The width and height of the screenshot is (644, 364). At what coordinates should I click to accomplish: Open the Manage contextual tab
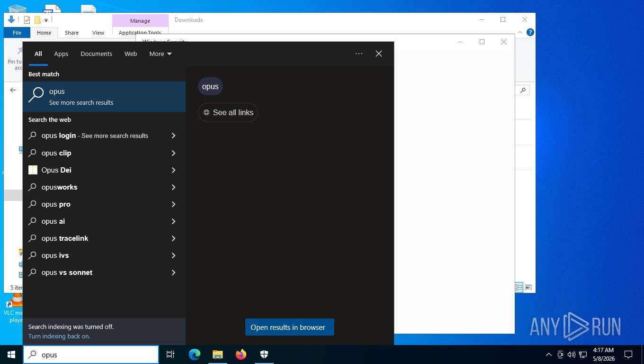coord(140,21)
